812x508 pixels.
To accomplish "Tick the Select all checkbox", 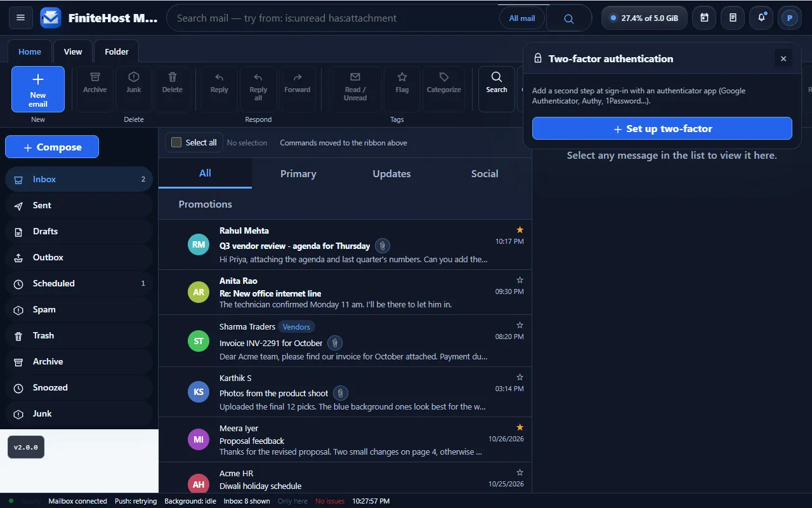I will point(176,142).
